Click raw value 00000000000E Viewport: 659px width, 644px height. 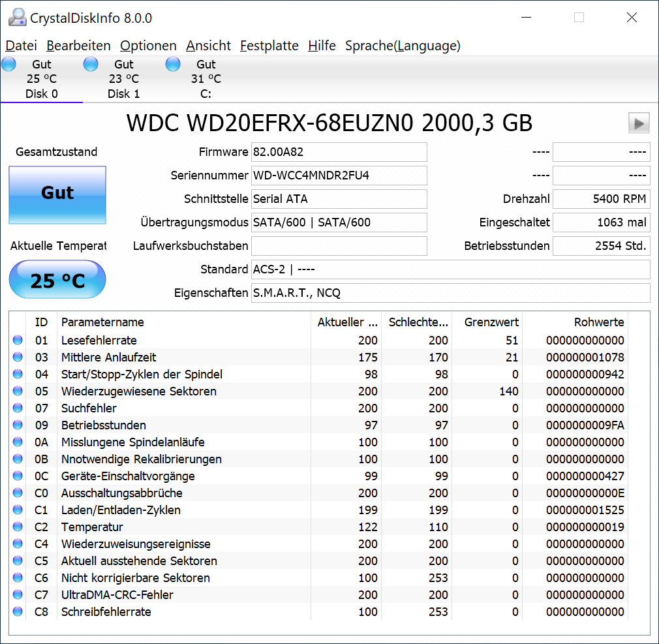[585, 493]
